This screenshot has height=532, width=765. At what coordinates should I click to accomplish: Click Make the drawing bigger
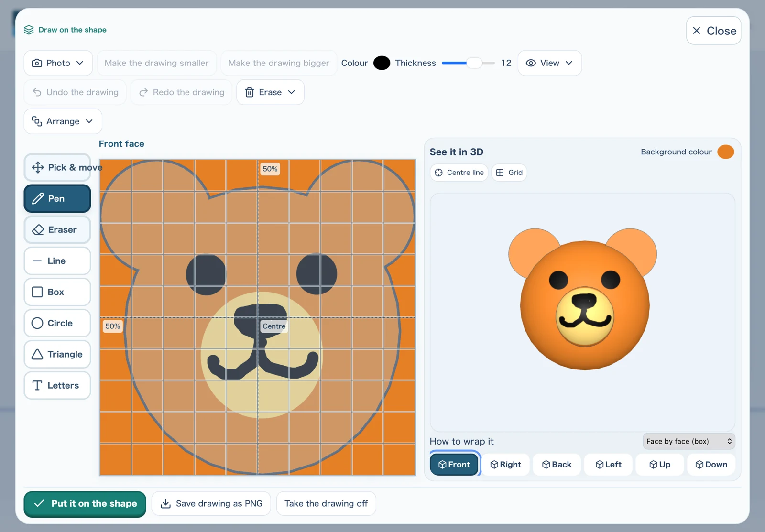[279, 63]
